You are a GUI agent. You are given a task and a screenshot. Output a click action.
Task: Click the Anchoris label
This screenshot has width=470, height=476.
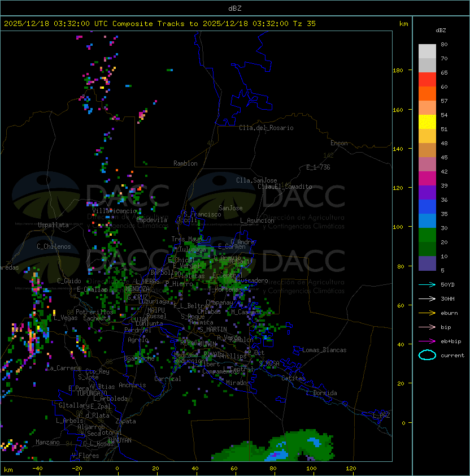(x=132, y=385)
